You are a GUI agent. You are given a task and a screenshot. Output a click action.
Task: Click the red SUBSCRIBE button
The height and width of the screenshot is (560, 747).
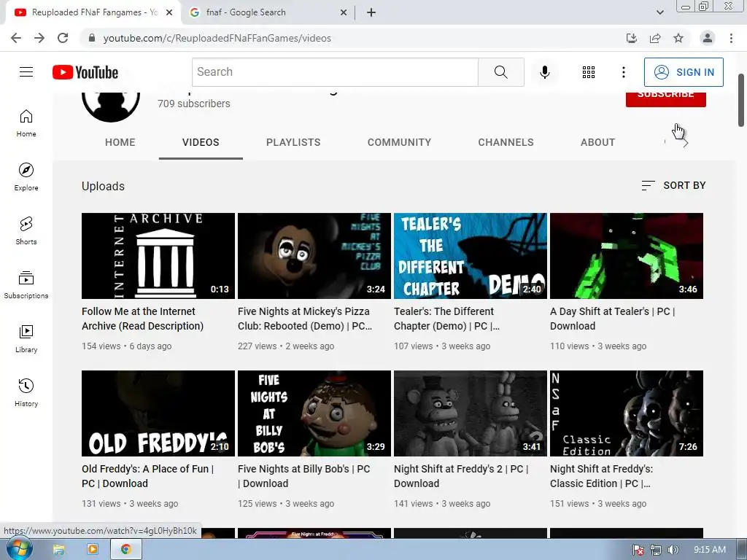pos(665,98)
